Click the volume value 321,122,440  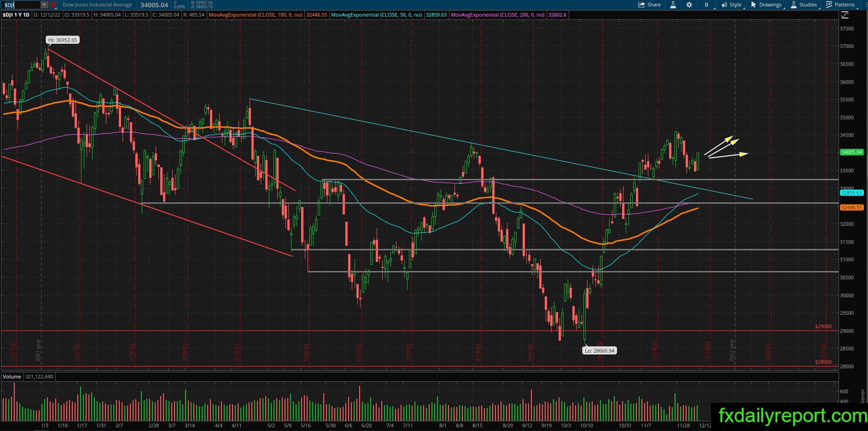tap(39, 377)
